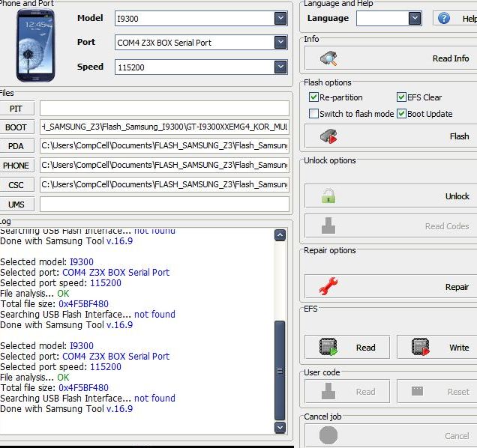Click the last 'File analysis... OK' log line
This screenshot has width=477, height=448.
point(35,378)
